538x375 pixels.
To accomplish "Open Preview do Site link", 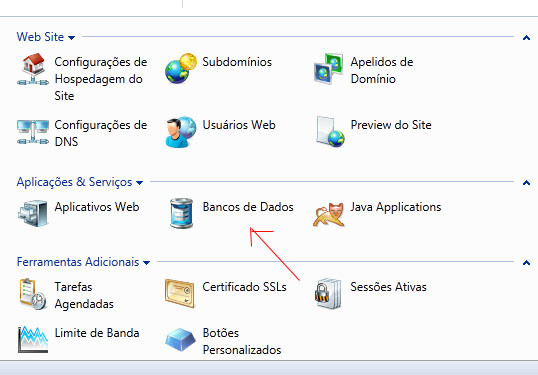I will click(391, 125).
